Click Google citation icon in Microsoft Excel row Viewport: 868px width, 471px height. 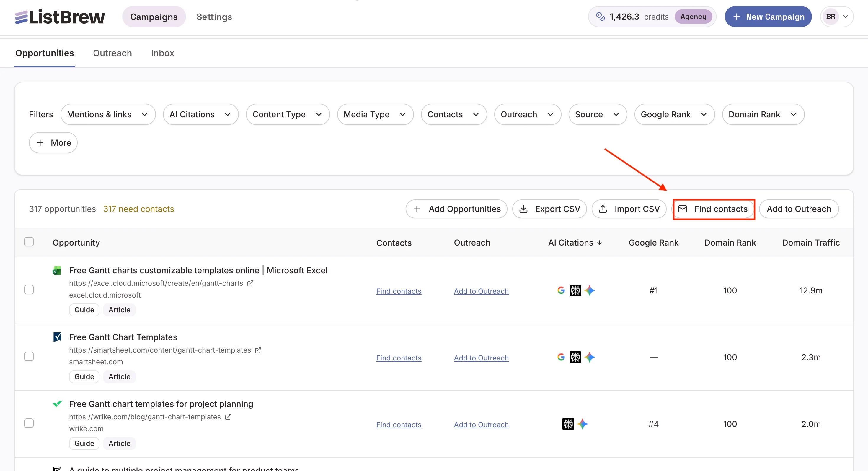561,290
